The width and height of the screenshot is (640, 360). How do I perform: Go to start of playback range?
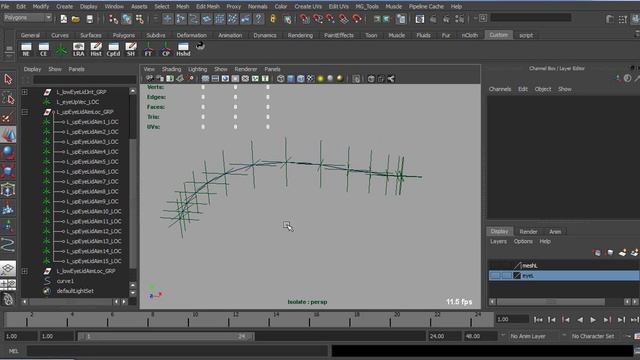538,320
